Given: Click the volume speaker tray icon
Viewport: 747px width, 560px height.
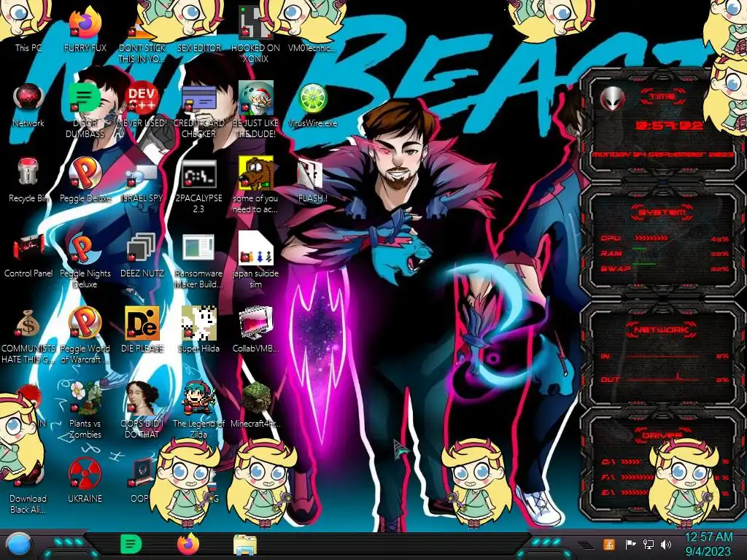Looking at the screenshot, I should click(666, 544).
